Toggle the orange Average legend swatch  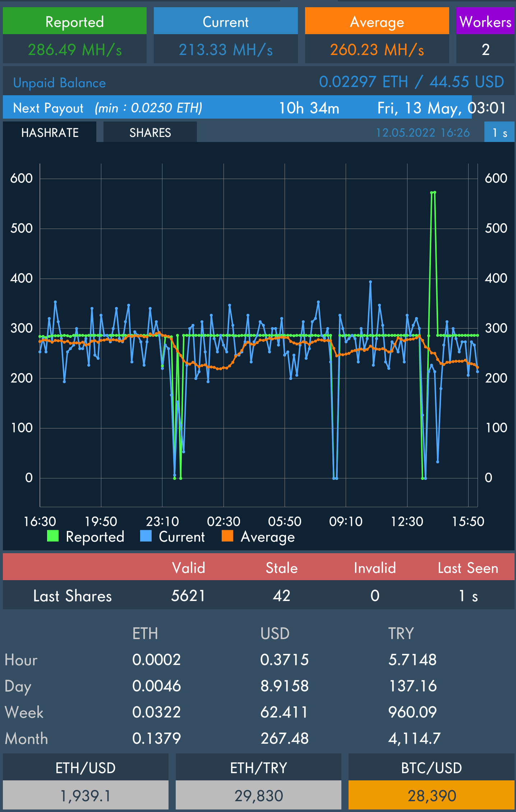[227, 536]
